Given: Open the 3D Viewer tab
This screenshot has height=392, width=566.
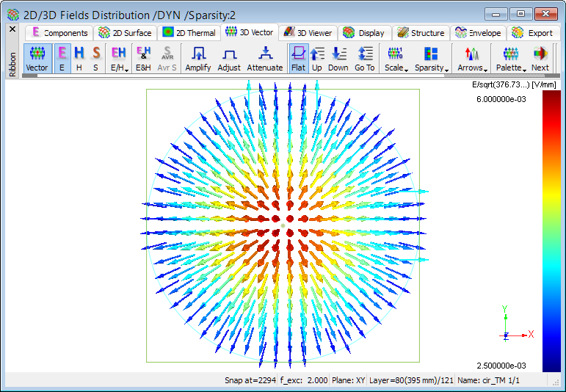Looking at the screenshot, I should [308, 32].
